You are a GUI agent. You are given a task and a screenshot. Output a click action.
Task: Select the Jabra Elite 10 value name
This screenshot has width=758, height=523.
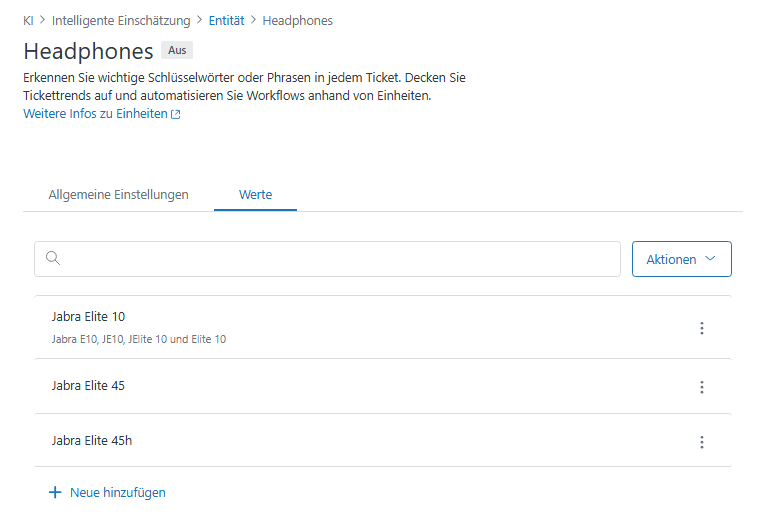[x=88, y=317]
